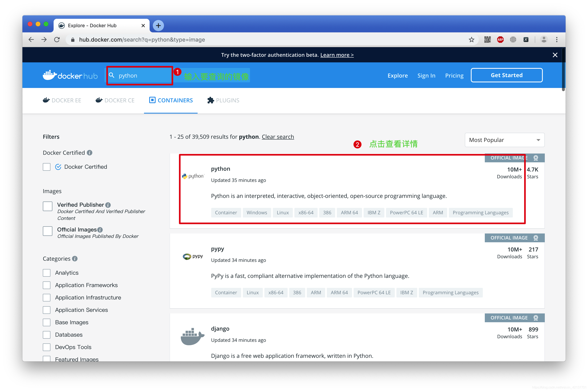
Task: Check Application Services category
Action: (47, 310)
